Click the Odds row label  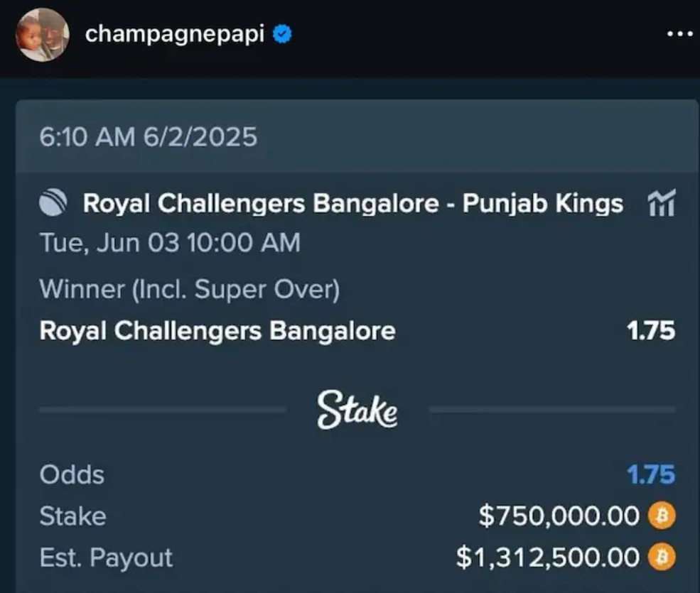coord(72,474)
